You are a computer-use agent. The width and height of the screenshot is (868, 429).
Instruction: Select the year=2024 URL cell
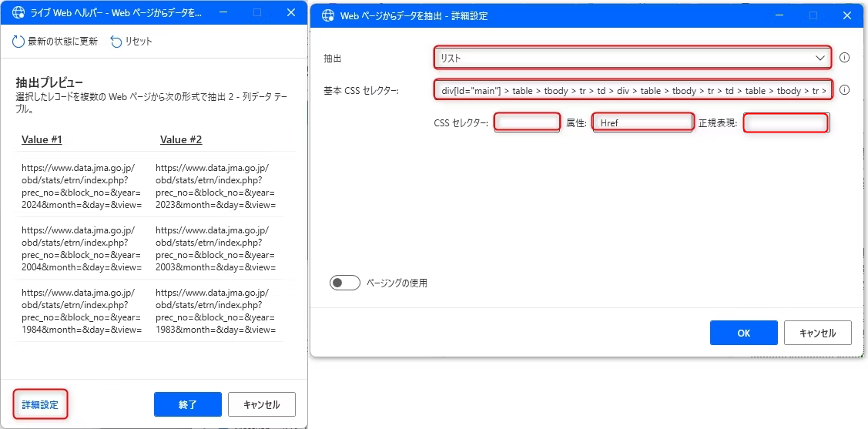click(x=82, y=186)
